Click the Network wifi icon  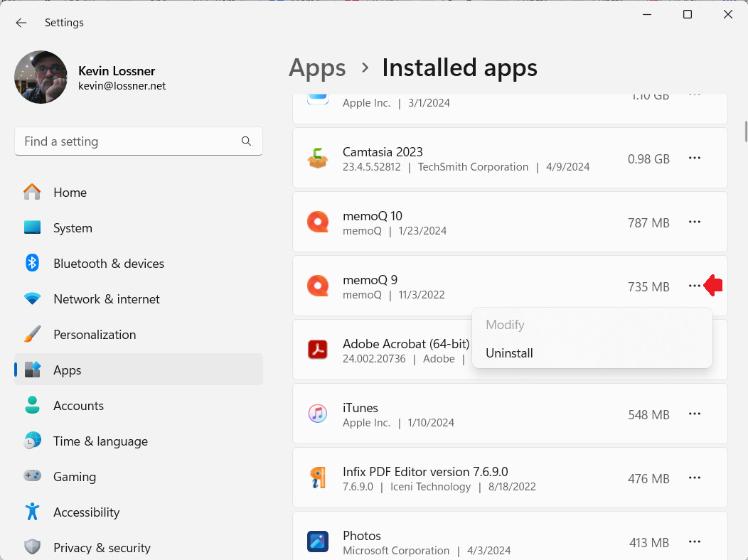[32, 298]
